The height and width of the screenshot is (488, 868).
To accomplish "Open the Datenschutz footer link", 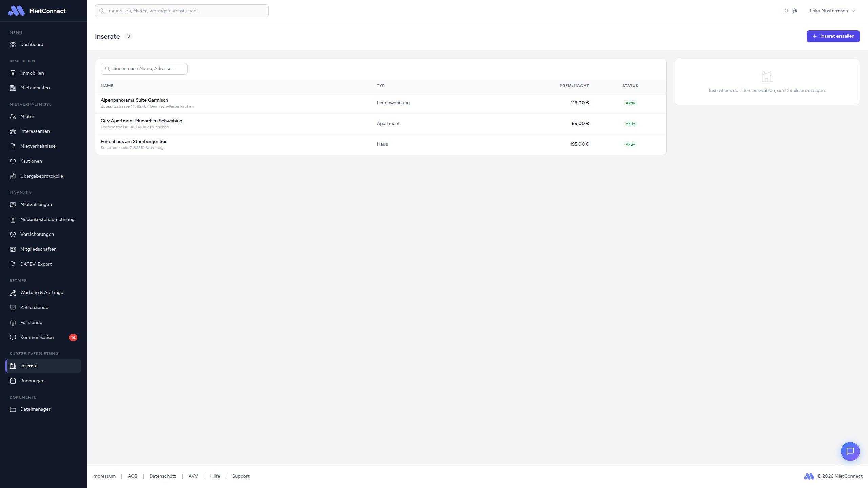I will (163, 476).
